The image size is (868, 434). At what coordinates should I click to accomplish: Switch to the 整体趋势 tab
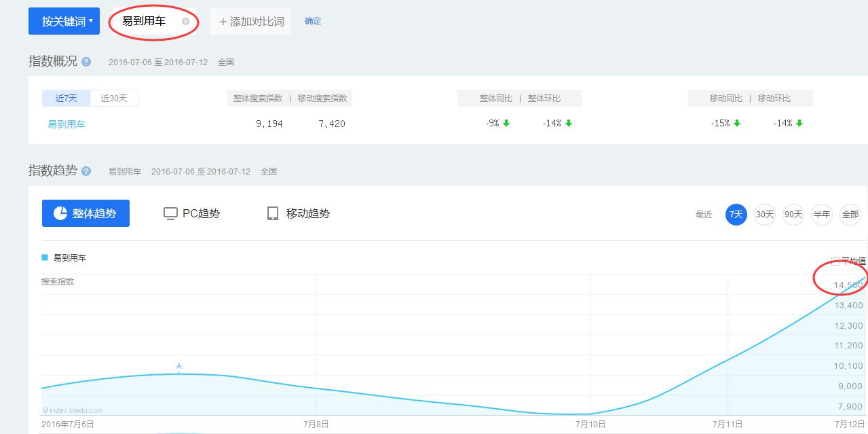[x=86, y=213]
